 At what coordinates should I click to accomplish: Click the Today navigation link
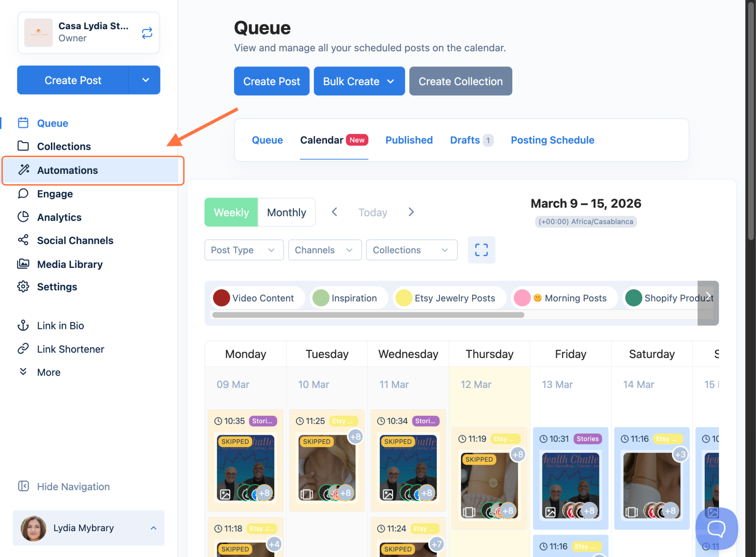pyautogui.click(x=372, y=212)
